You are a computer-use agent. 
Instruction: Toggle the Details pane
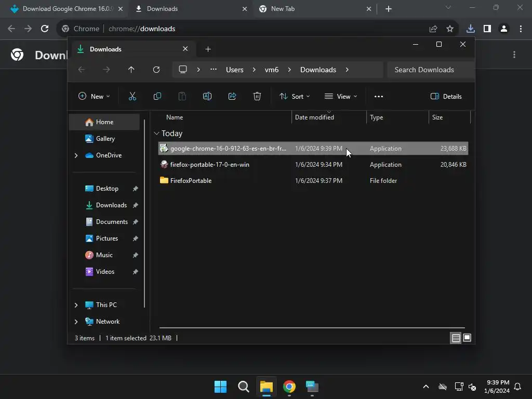coord(446,96)
